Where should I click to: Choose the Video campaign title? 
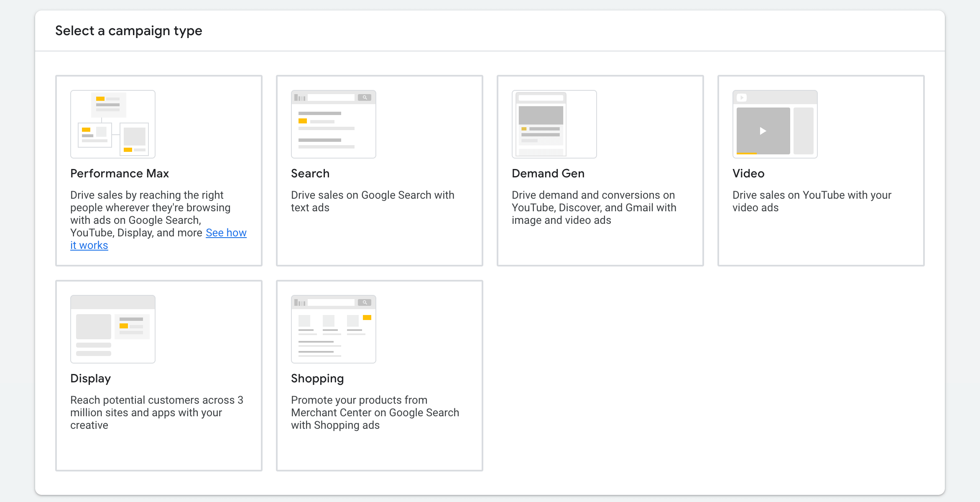[748, 174]
